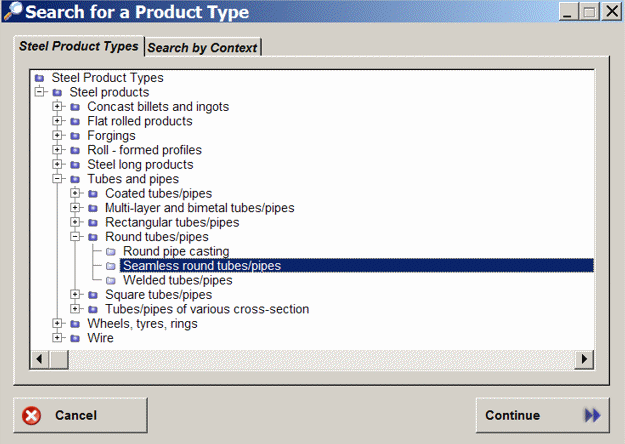The image size is (625, 444).
Task: Expand the Coated tubes/pipes node
Action: pyautogui.click(x=76, y=194)
